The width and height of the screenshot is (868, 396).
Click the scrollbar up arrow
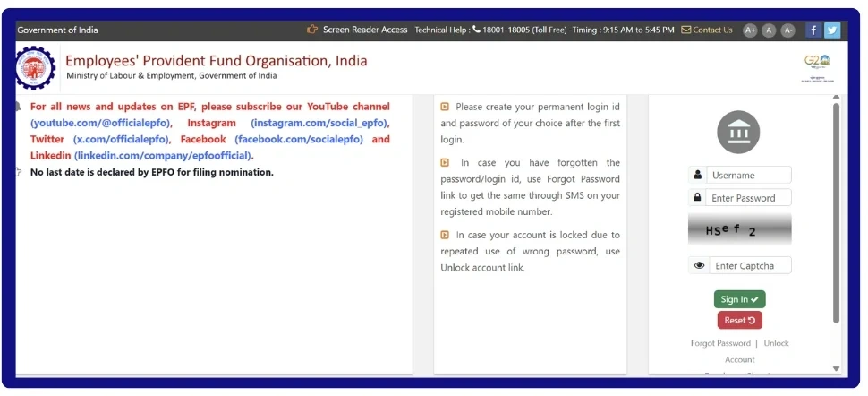pyautogui.click(x=836, y=98)
